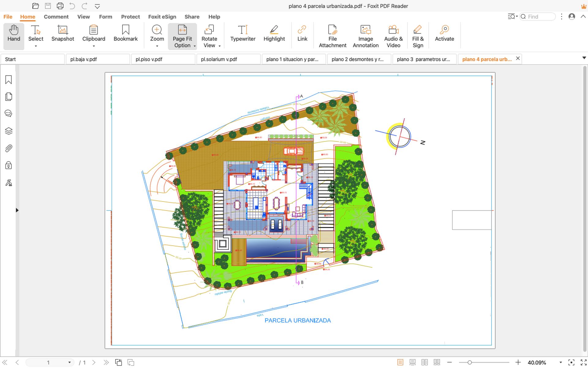Image resolution: width=588 pixels, height=368 pixels.
Task: Open the Bookmark panel
Action: 9,80
